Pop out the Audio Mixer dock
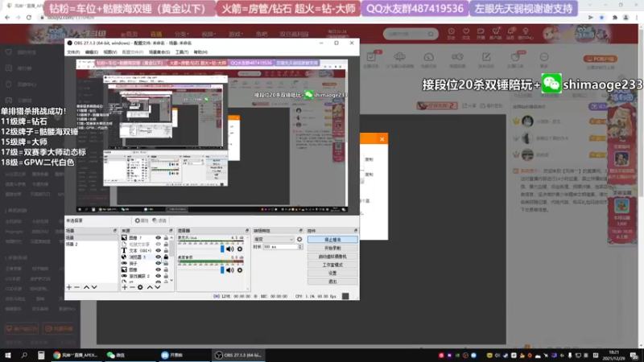 [x=247, y=231]
